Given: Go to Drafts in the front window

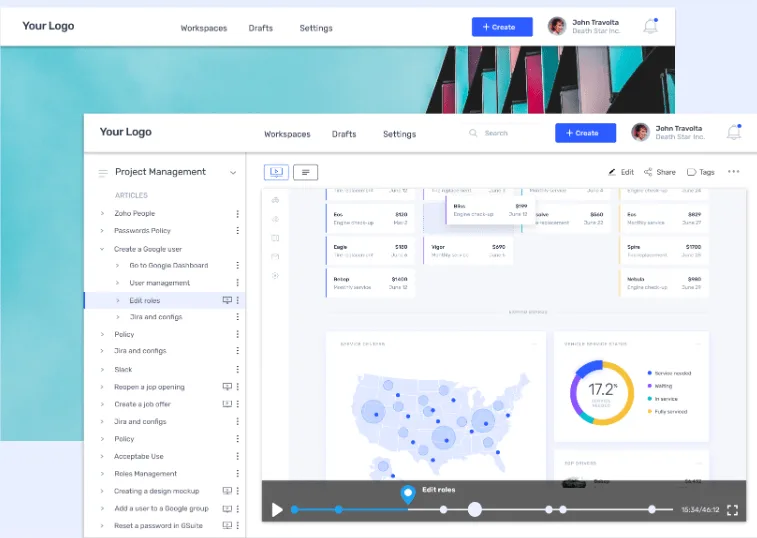Looking at the screenshot, I should (x=344, y=134).
